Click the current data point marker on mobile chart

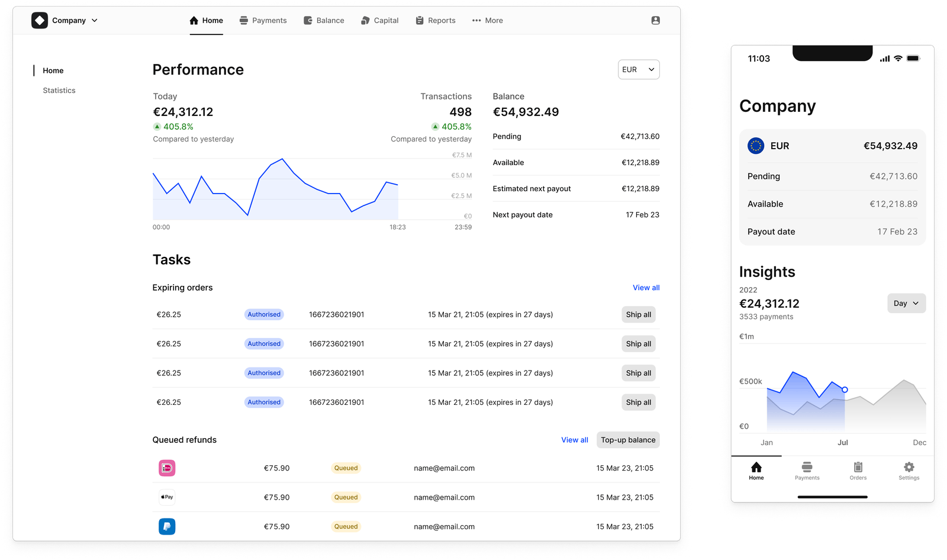(845, 390)
